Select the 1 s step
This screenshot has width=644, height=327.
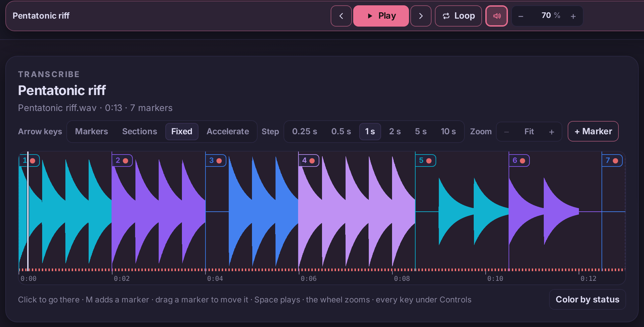pos(370,132)
